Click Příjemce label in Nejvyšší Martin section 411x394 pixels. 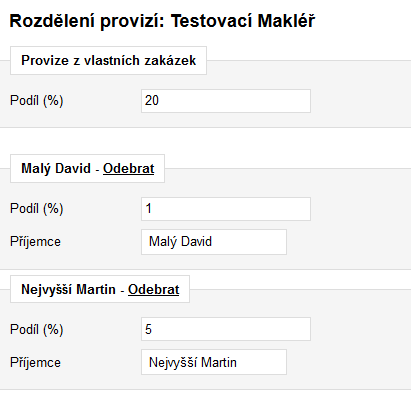pos(35,363)
